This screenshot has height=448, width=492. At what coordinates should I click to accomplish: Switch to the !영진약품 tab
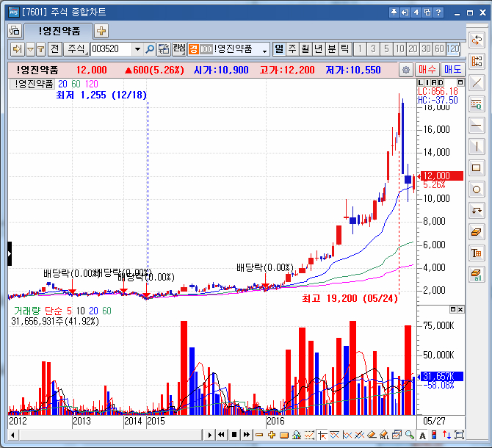point(59,31)
